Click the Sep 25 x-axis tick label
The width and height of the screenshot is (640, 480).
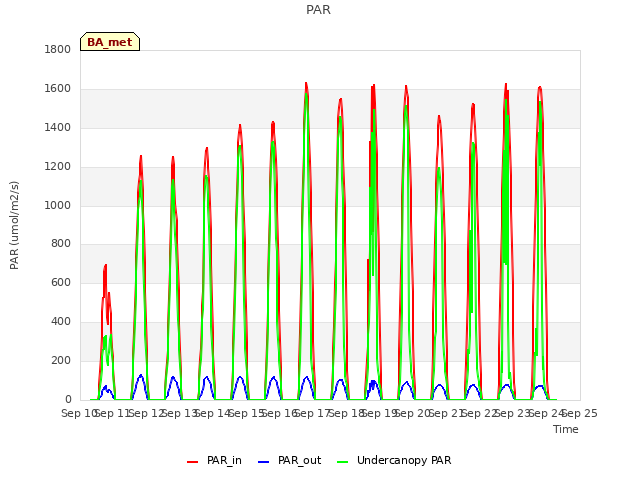(580, 413)
